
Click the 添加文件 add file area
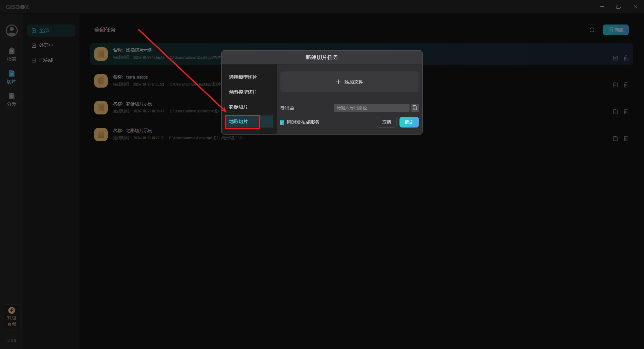350,82
